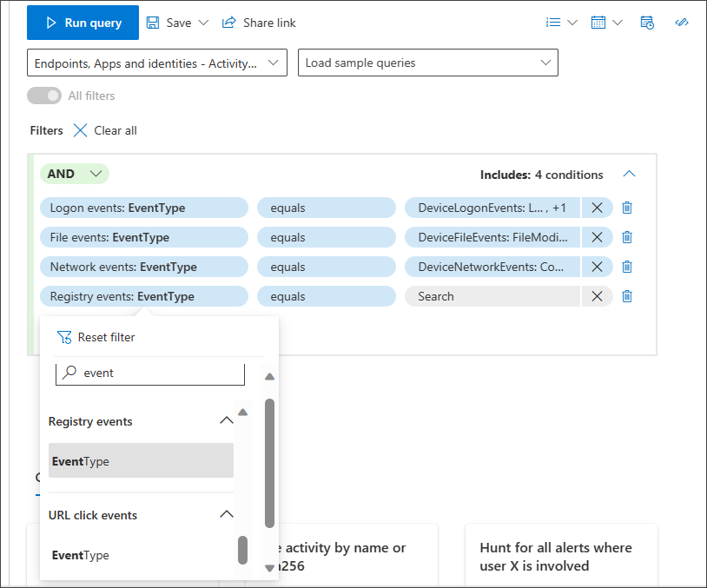Click the Share link icon

(228, 22)
